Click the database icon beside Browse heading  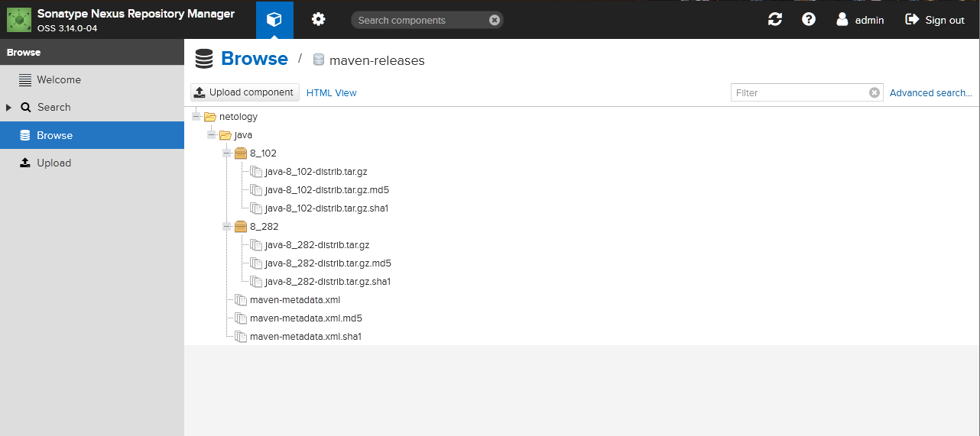coord(204,59)
